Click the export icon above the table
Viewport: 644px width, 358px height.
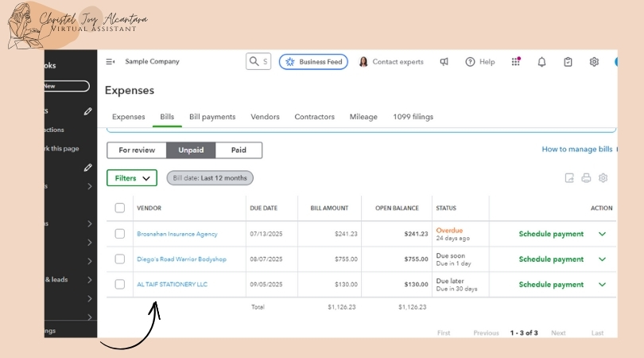coord(569,178)
